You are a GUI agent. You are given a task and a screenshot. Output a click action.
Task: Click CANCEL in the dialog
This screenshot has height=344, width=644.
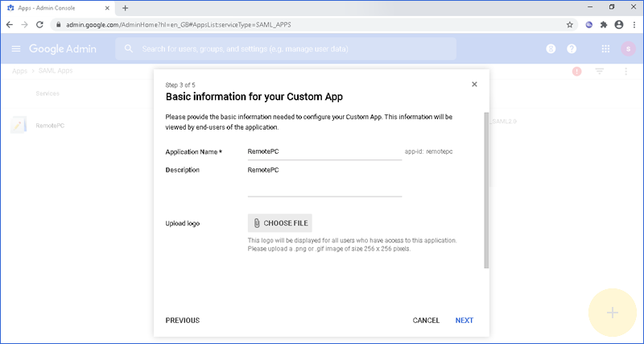click(426, 321)
